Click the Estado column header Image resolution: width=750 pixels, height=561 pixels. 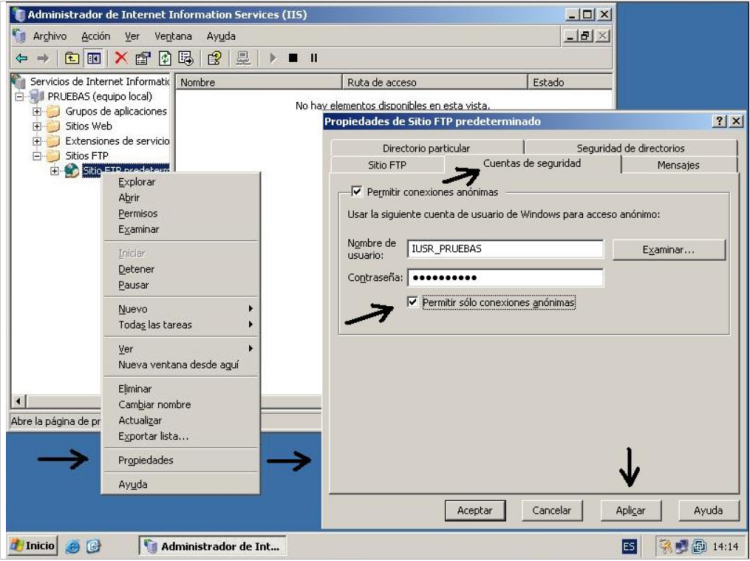pos(570,82)
